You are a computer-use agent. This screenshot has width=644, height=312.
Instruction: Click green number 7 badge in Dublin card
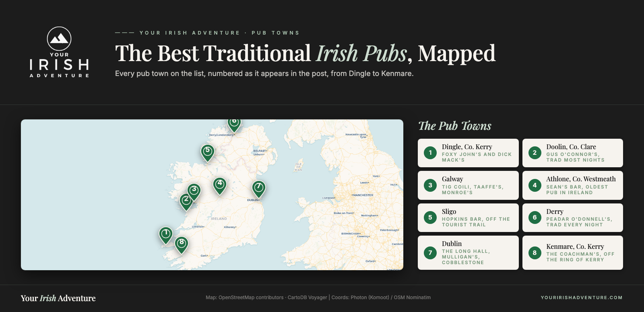(430, 253)
